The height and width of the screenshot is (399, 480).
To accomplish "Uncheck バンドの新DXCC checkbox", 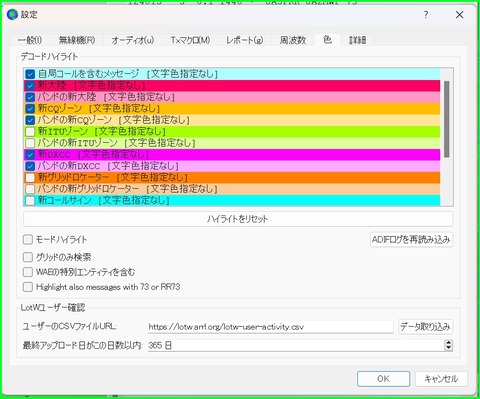I will (30, 166).
